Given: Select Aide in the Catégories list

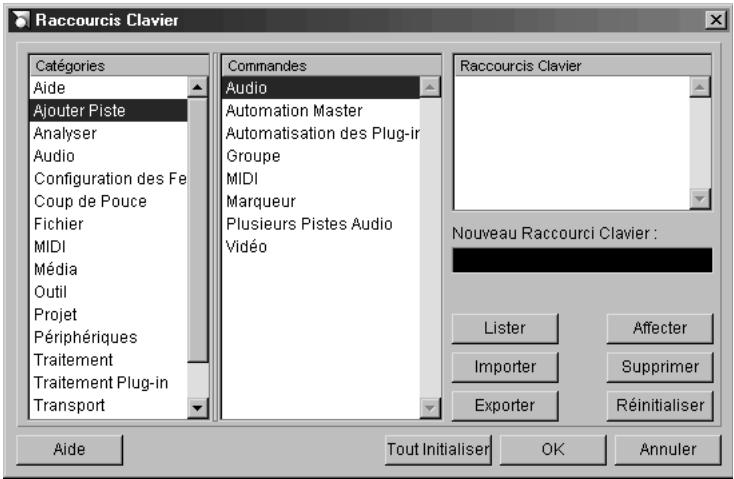Looking at the screenshot, I should coord(109,88).
